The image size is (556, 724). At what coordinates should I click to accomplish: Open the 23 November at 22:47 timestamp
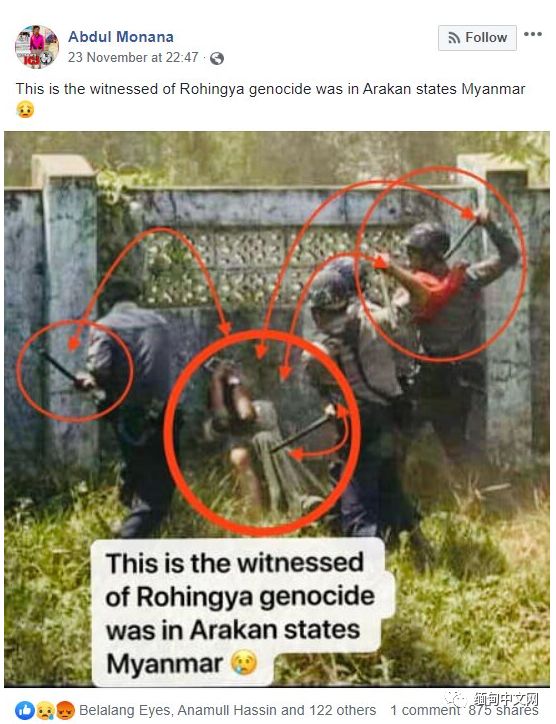click(x=133, y=57)
